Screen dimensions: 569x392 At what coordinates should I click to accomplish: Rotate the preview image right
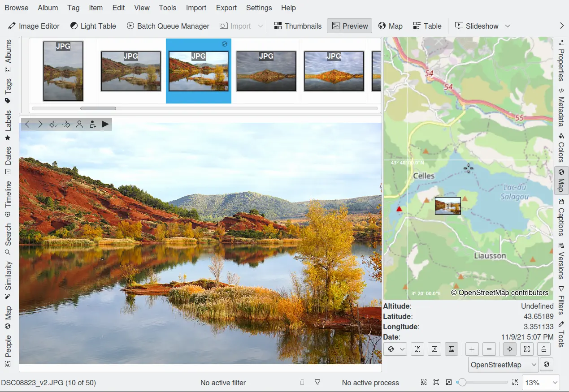(66, 124)
